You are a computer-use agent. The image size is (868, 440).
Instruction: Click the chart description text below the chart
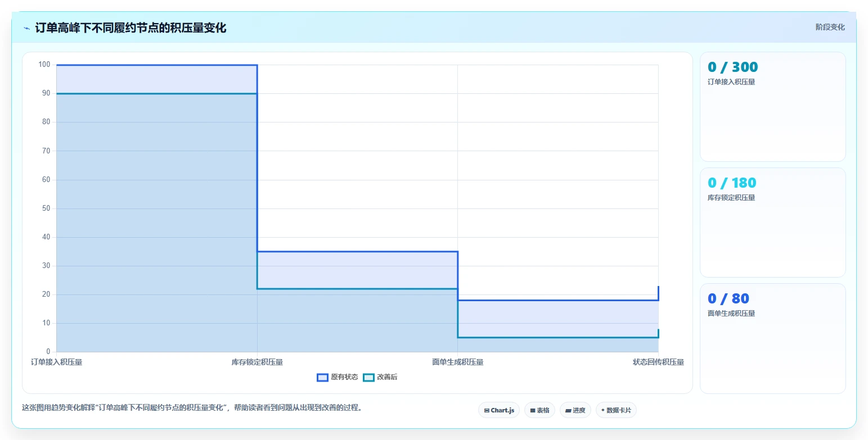pyautogui.click(x=192, y=407)
